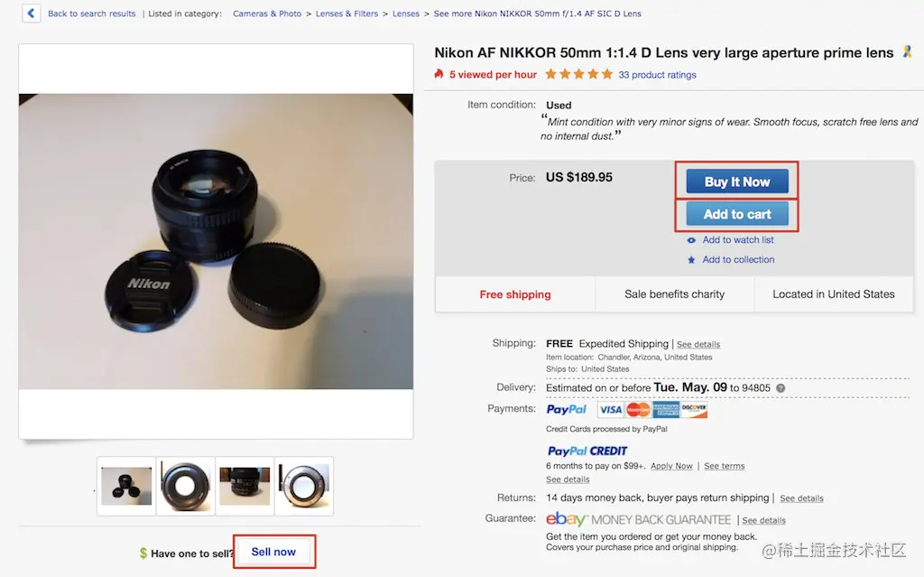924x577 pixels.
Task: Open the 33 product ratings link
Action: (x=657, y=75)
